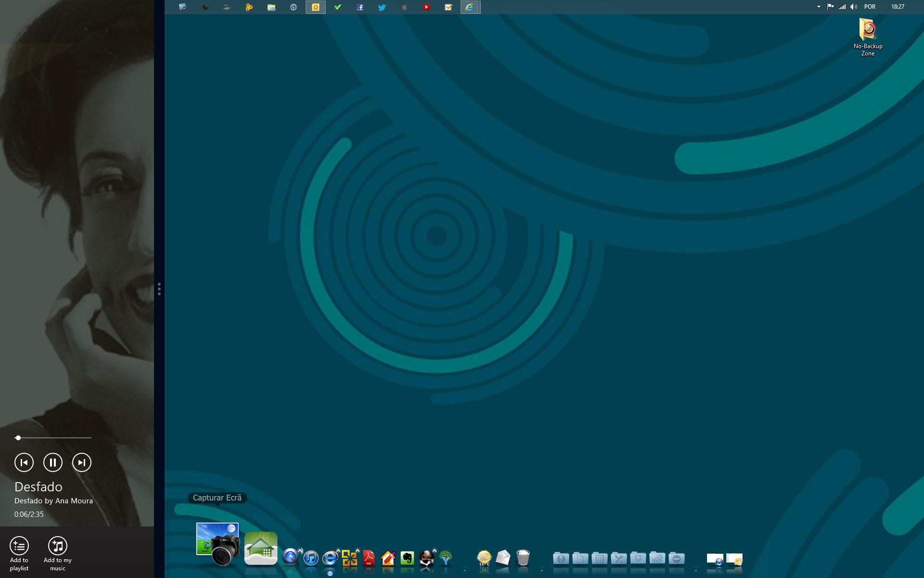The height and width of the screenshot is (578, 924).
Task: Open the POR language selector
Action: [870, 7]
